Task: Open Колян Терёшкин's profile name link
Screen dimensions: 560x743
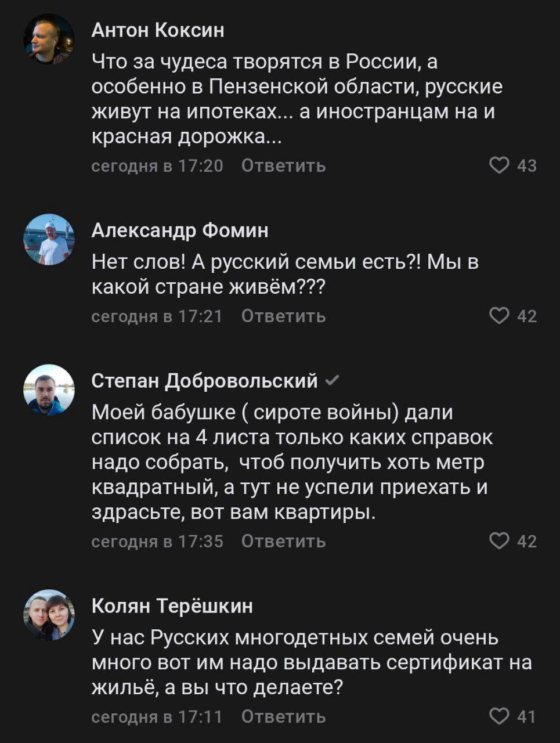Action: pyautogui.click(x=172, y=606)
